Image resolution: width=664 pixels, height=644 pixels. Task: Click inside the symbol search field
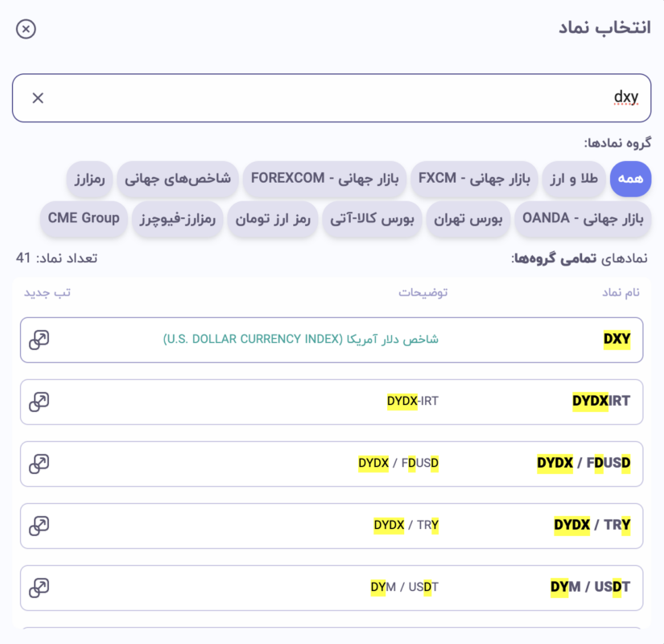coord(330,97)
